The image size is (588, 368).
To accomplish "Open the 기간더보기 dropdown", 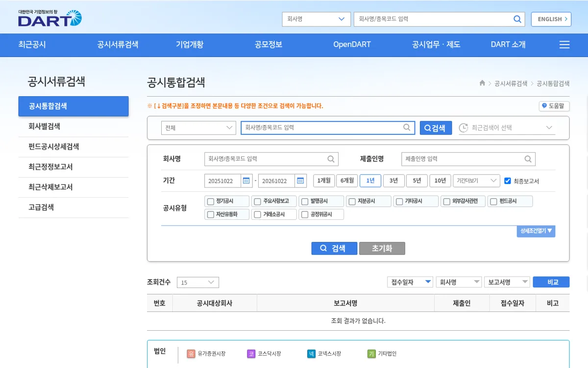I will [x=476, y=181].
